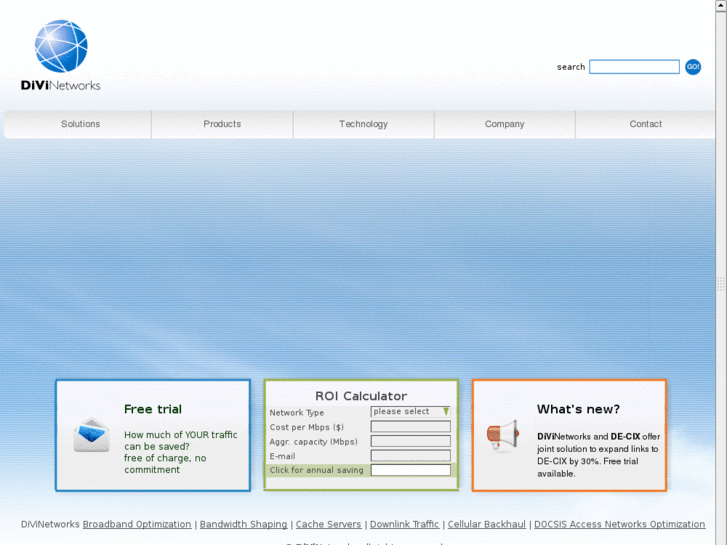Open Cellular Backhaul footer link
The height and width of the screenshot is (545, 727).
pyautogui.click(x=486, y=524)
